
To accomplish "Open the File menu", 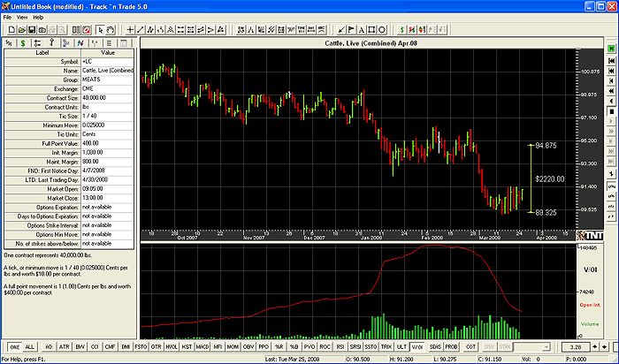I will pos(7,18).
